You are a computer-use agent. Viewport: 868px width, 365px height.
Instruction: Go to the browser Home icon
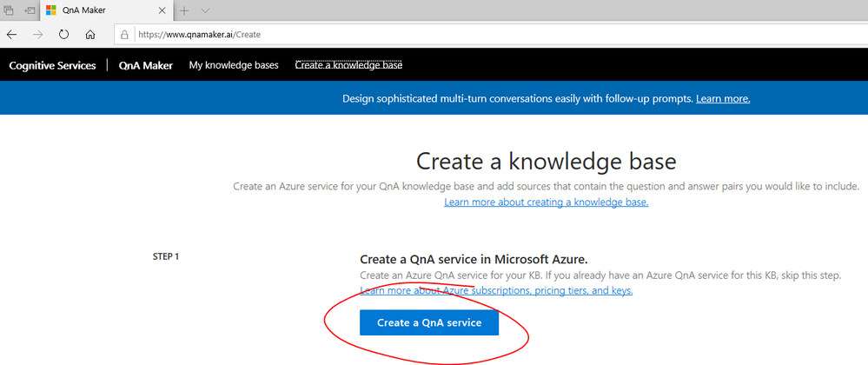click(90, 35)
